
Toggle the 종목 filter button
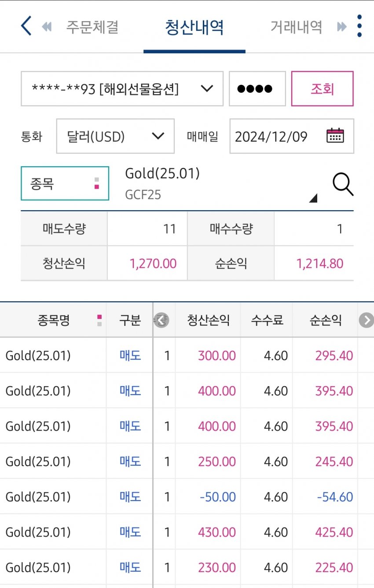coord(65,183)
